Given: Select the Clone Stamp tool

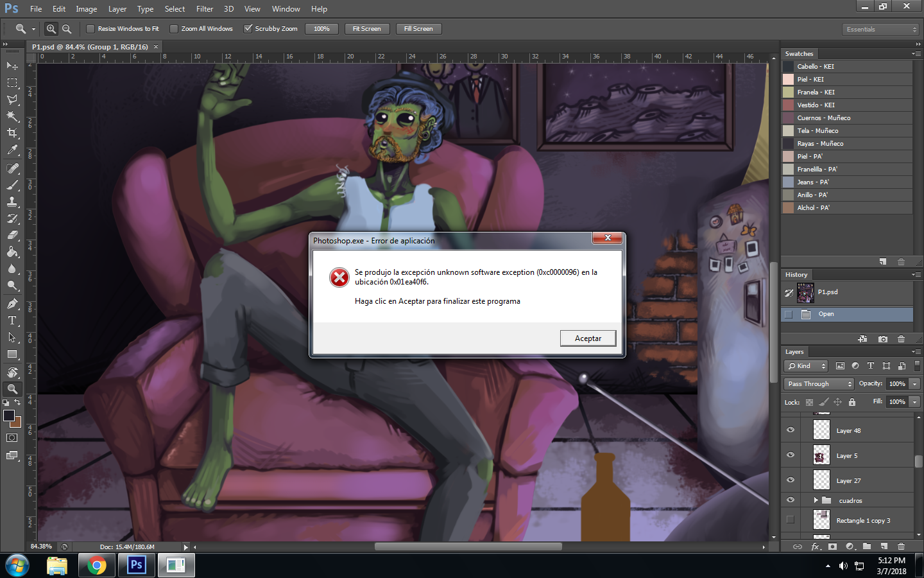Looking at the screenshot, I should pos(12,202).
